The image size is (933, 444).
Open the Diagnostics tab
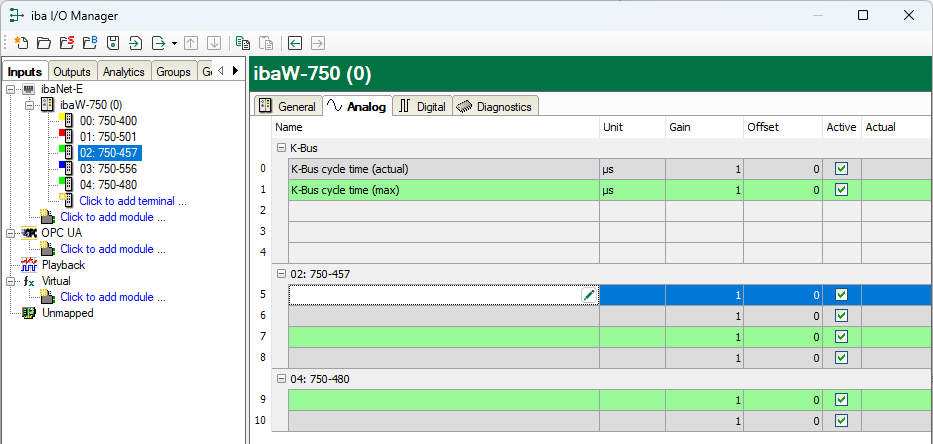click(x=496, y=107)
